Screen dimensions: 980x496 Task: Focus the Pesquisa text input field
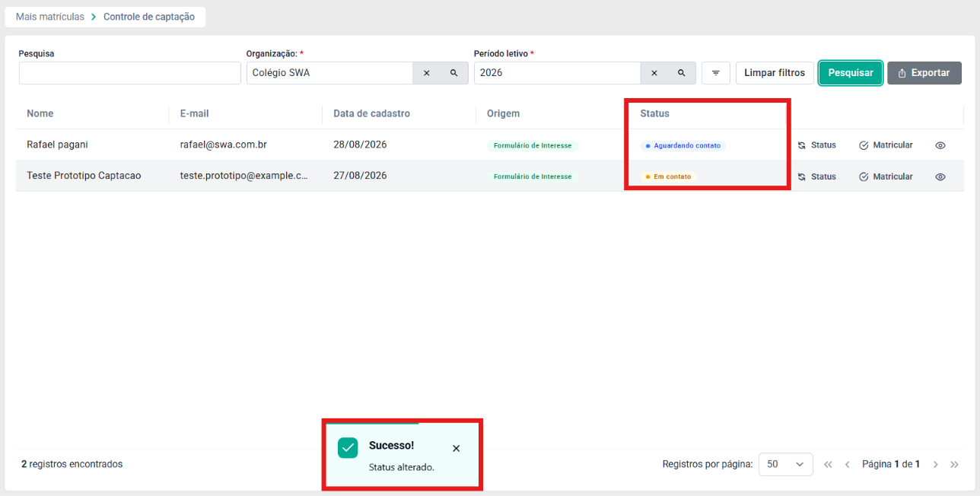coord(129,73)
